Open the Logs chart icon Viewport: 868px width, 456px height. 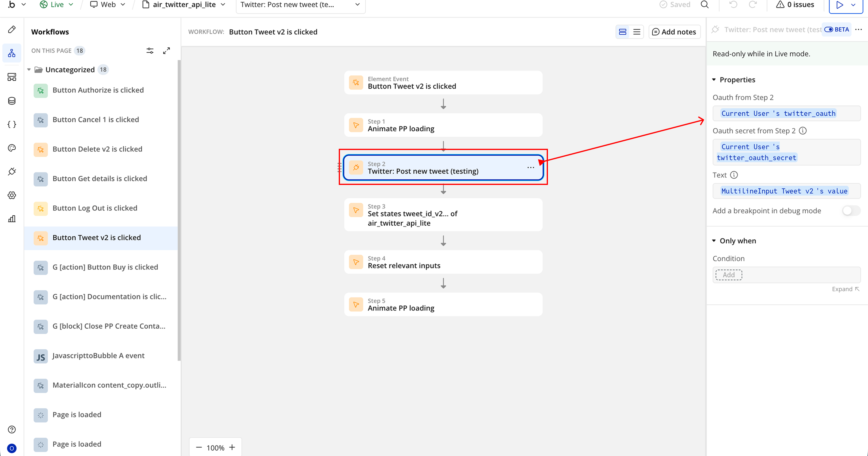pyautogui.click(x=12, y=219)
